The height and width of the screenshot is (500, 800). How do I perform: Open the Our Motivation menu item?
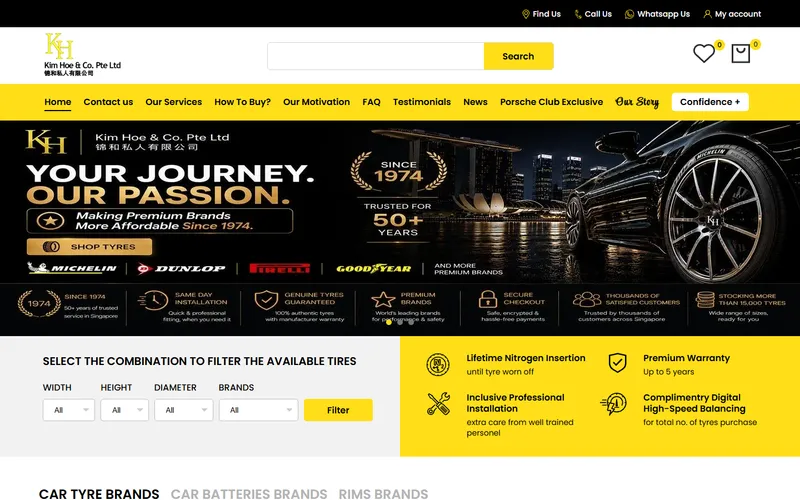click(x=316, y=102)
